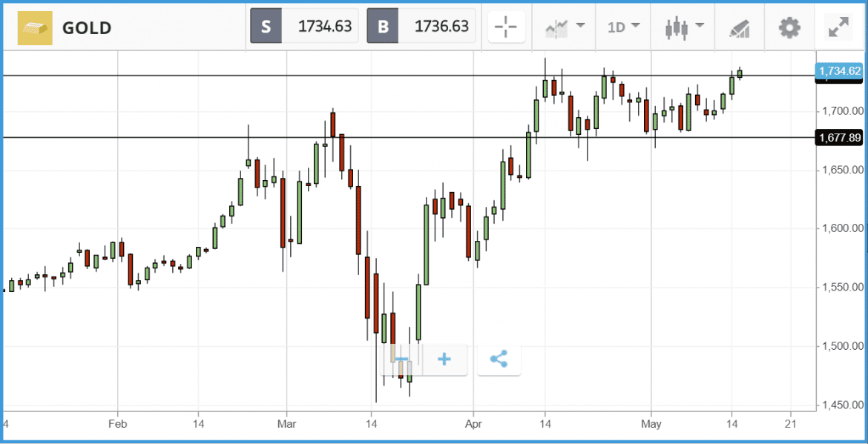Click the 1,677.89 price line label
The image size is (868, 444).
[839, 137]
